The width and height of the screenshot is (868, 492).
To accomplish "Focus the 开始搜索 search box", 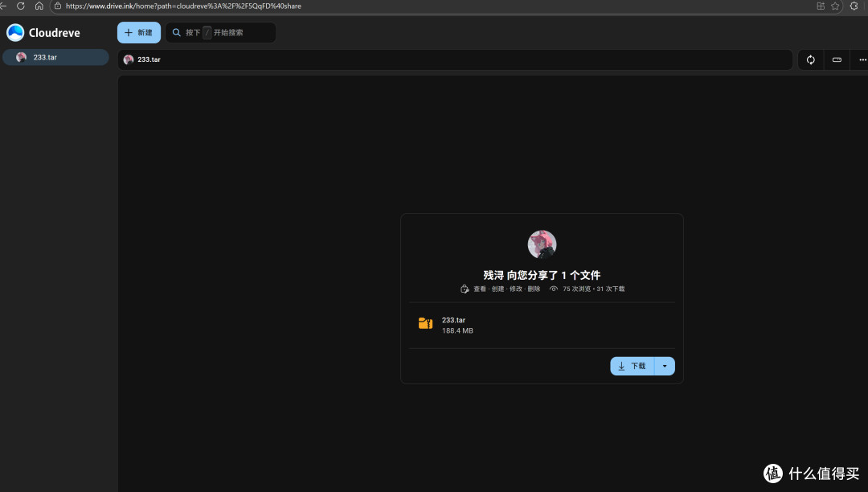I will pos(220,33).
